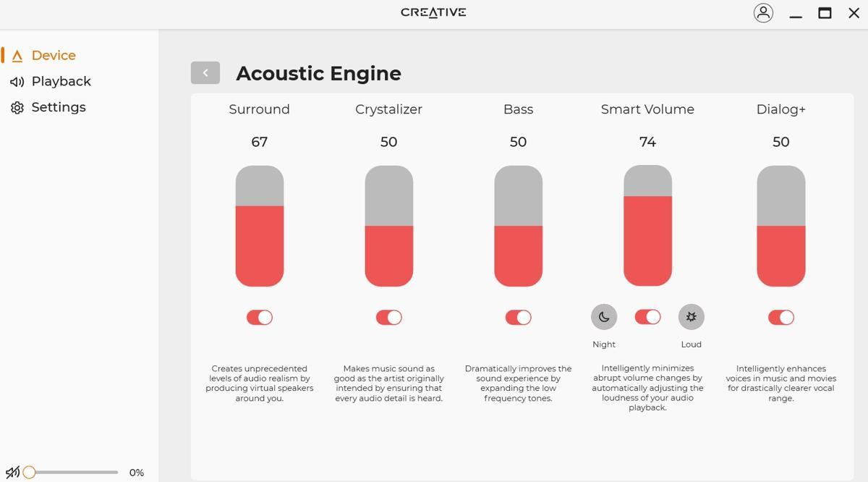Click the Playback speaker icon in sidebar
This screenshot has height=482, width=868.
[x=17, y=82]
